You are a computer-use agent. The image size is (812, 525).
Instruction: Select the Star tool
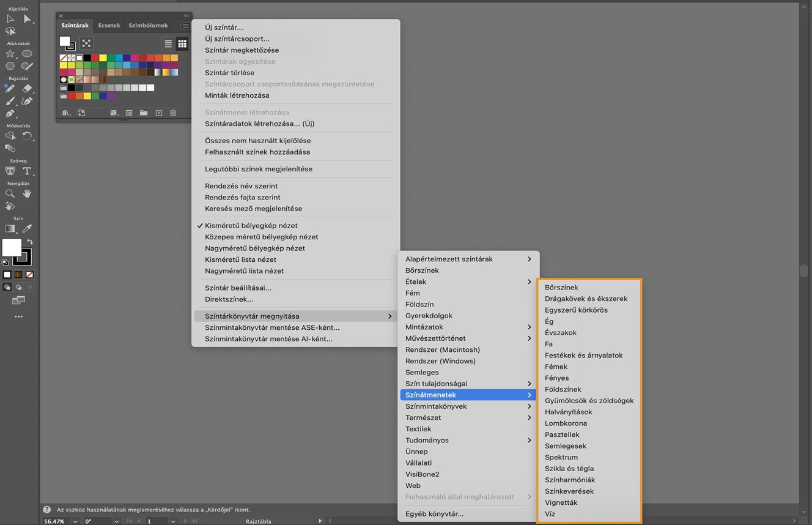pos(10,54)
